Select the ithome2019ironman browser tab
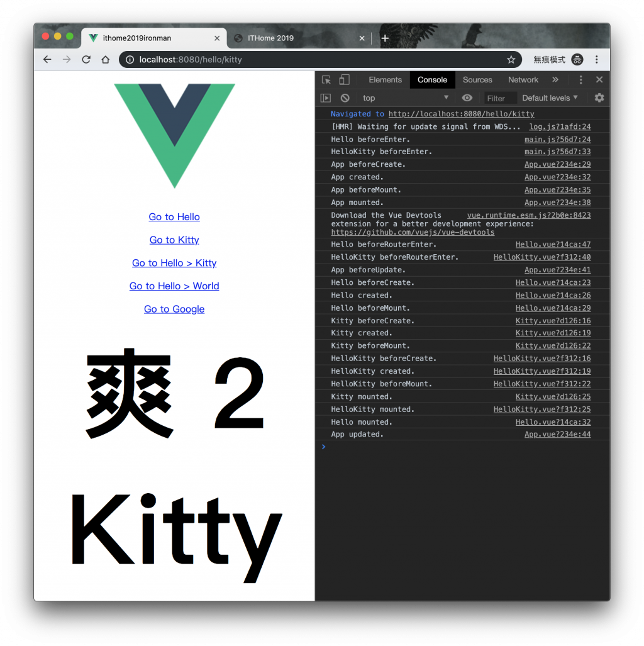The height and width of the screenshot is (646, 644). [153, 38]
